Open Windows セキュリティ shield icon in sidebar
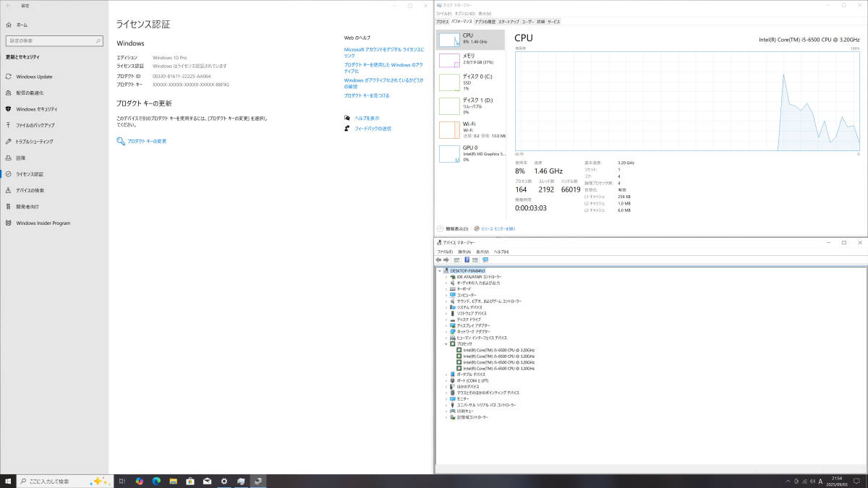This screenshot has width=868, height=488. [x=8, y=109]
